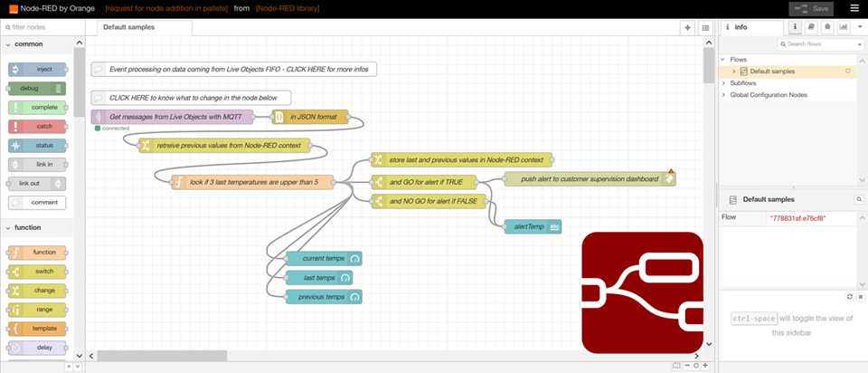
Task: Open the Node-RED library link
Action: pyautogui.click(x=288, y=8)
